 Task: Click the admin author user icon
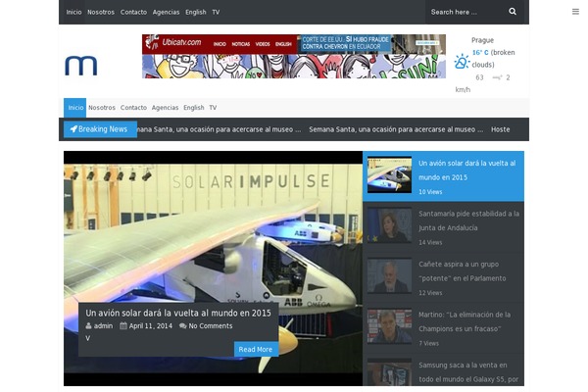pyautogui.click(x=88, y=326)
